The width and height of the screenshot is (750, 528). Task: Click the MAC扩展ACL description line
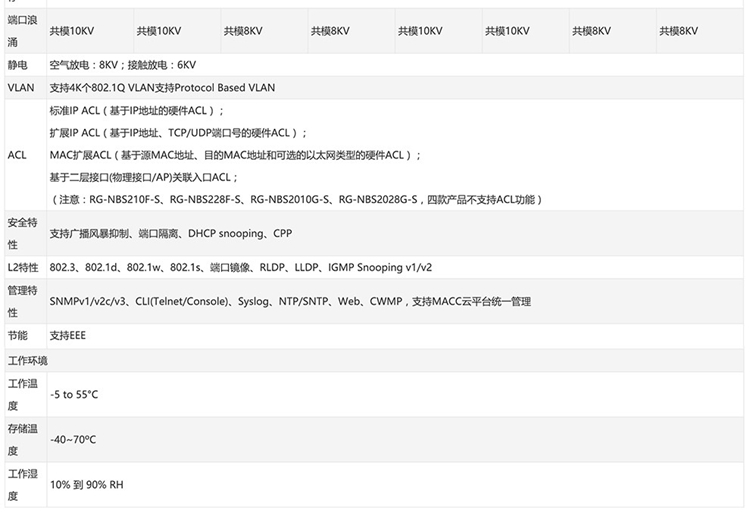coord(235,155)
